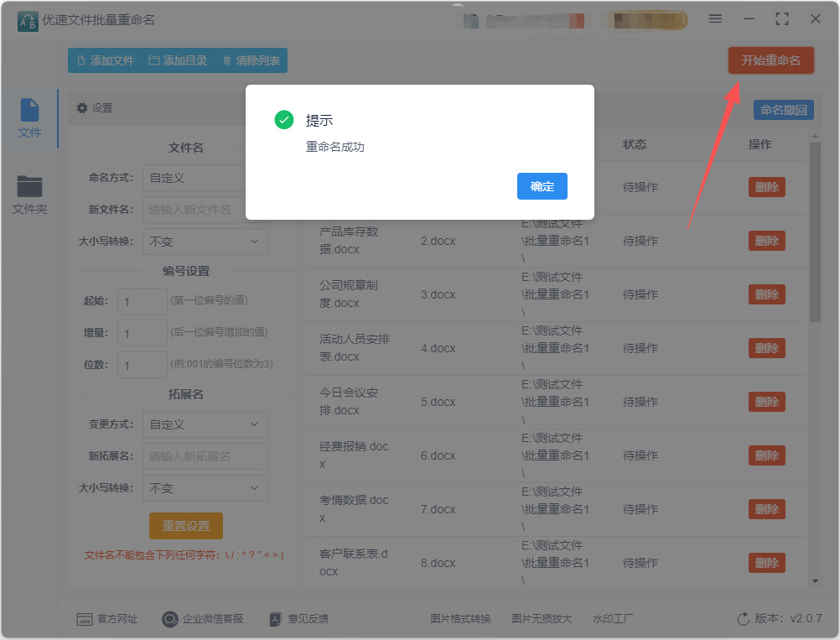Click the 公司规章制度.docx file name
Screen dimensions: 840x640
(x=349, y=294)
